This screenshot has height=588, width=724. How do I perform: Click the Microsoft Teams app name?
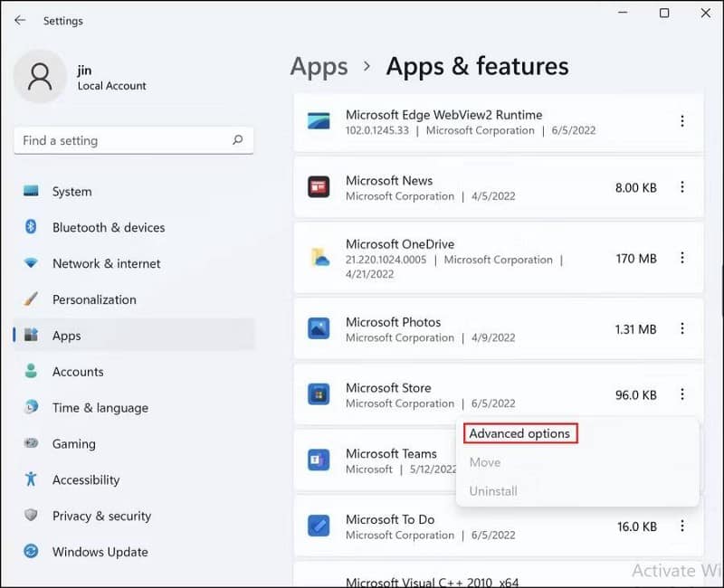point(391,453)
